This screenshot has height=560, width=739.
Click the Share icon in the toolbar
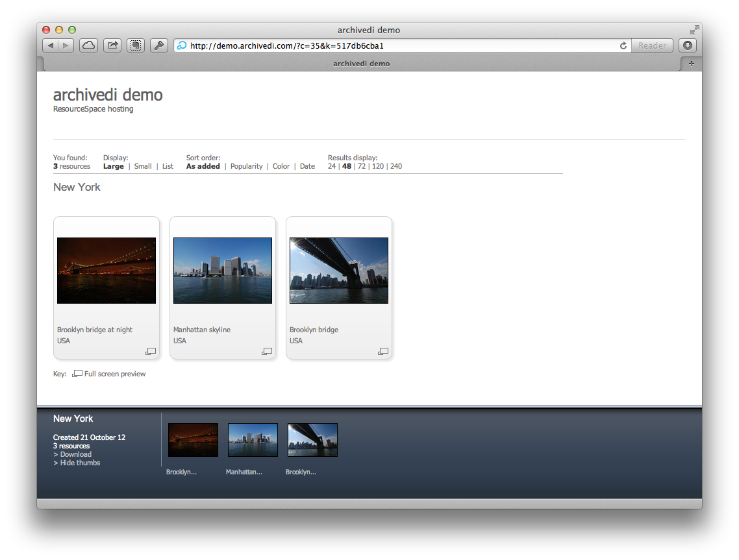click(x=112, y=45)
